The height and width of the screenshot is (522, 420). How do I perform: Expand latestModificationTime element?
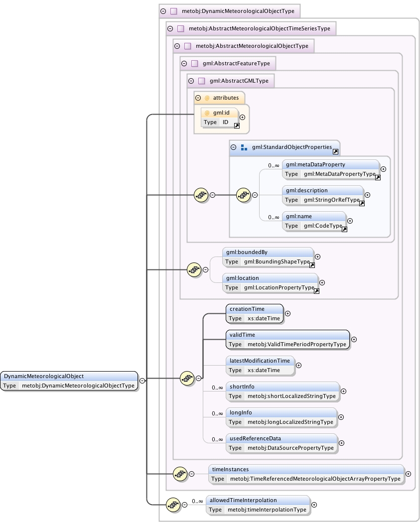(x=299, y=365)
